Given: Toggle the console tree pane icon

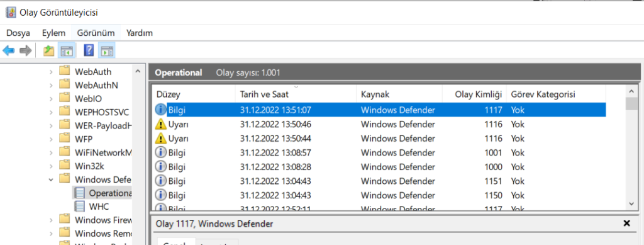Looking at the screenshot, I should tap(66, 51).
